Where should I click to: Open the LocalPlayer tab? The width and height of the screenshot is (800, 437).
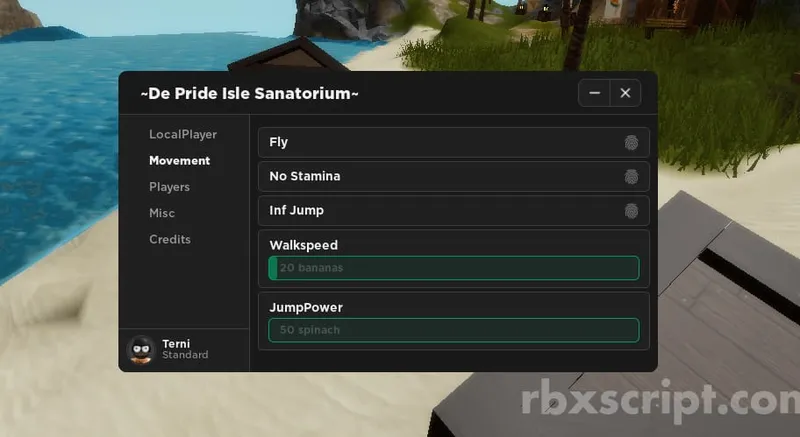click(x=183, y=135)
